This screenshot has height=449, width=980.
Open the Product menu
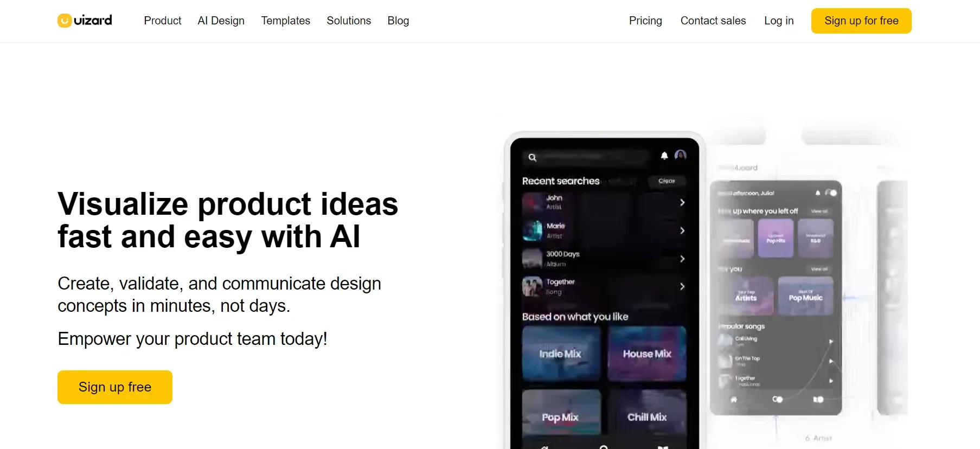tap(163, 21)
